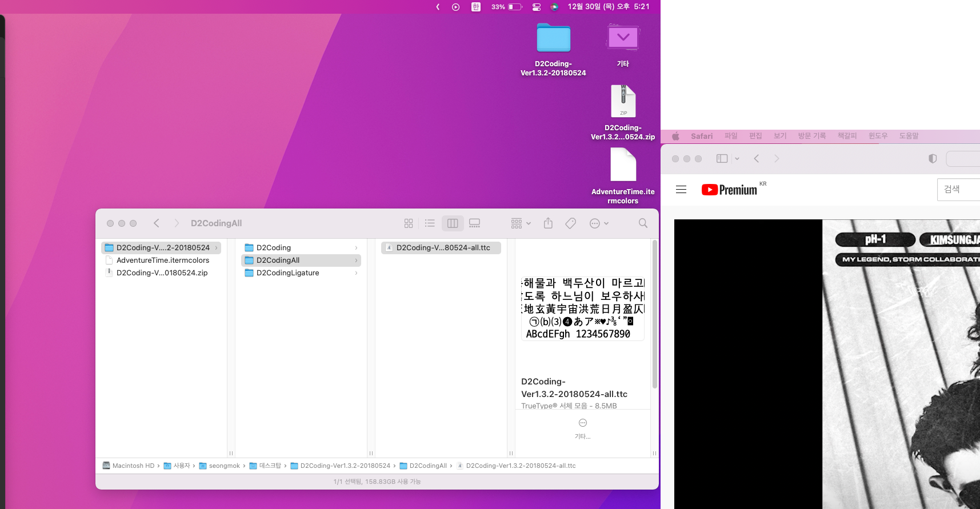
Task: Click YouTube Premium logo
Action: coord(729,190)
